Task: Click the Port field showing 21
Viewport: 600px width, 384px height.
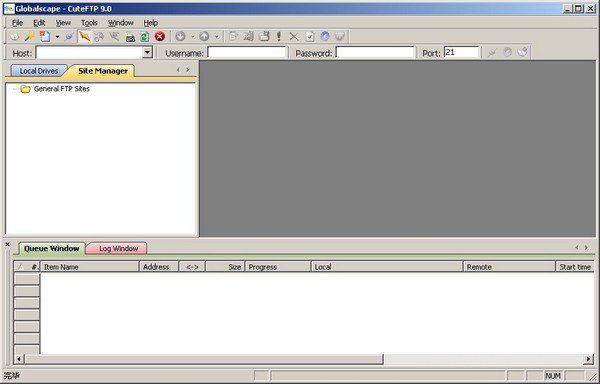Action: click(461, 52)
